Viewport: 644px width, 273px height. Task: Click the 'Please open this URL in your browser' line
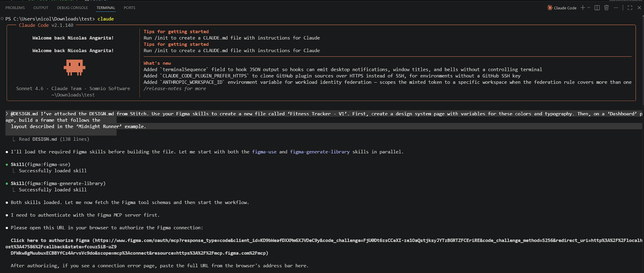[x=107, y=228]
